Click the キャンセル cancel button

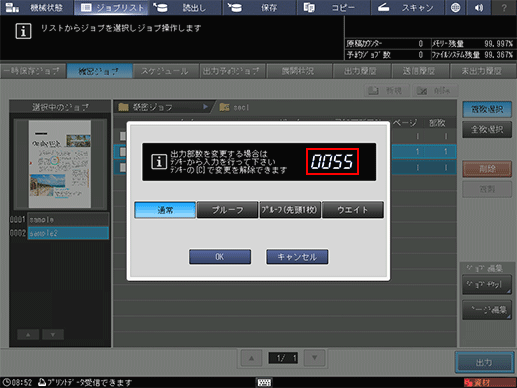click(297, 257)
